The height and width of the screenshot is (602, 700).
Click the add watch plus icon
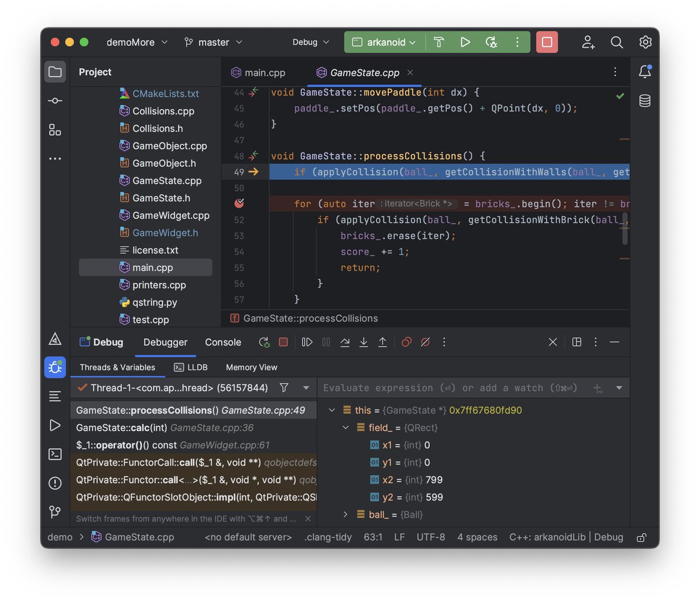click(x=598, y=388)
